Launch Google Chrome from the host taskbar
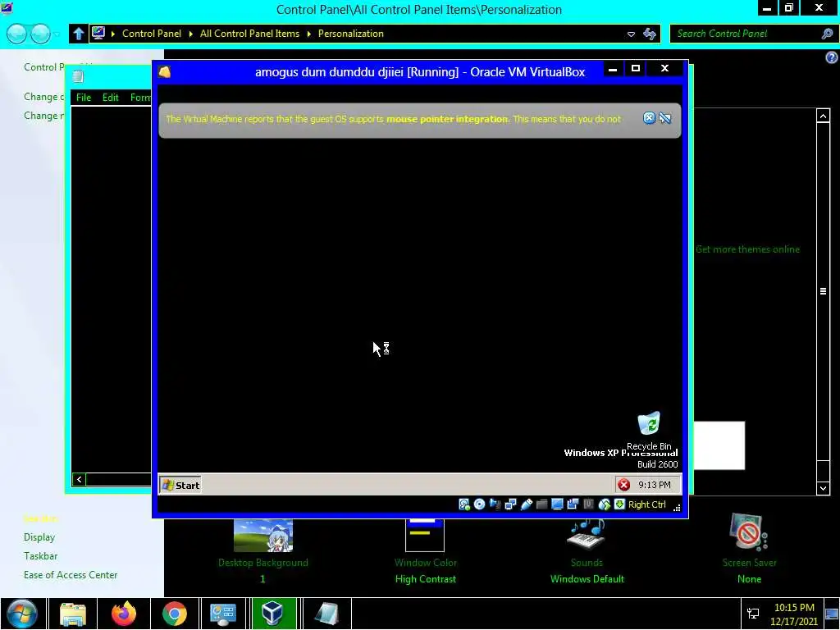This screenshot has height=630, width=840. click(x=175, y=614)
